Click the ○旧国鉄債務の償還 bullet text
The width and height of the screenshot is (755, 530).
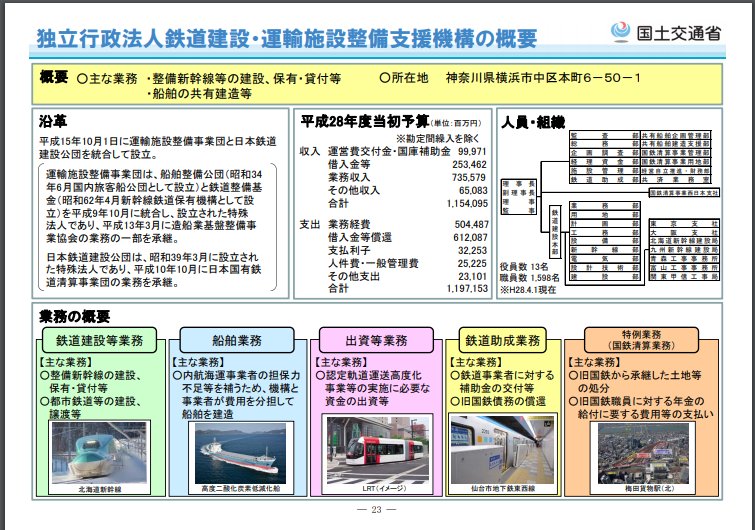click(x=498, y=401)
